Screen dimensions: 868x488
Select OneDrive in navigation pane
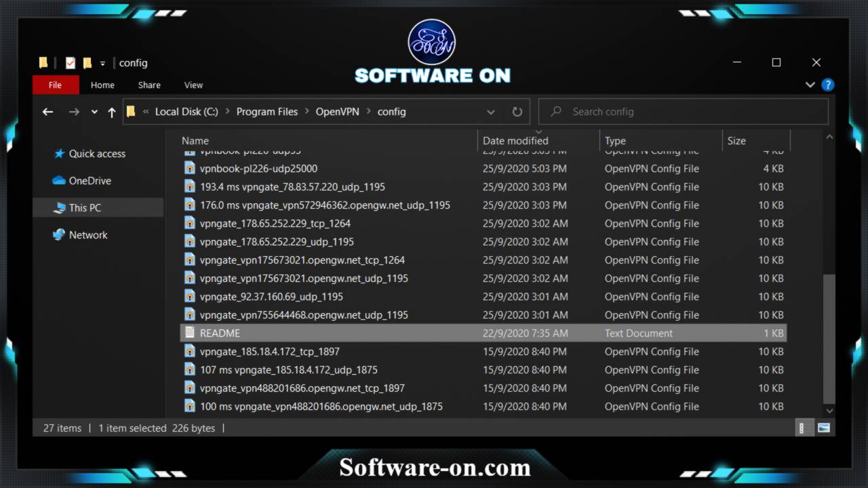click(x=82, y=181)
